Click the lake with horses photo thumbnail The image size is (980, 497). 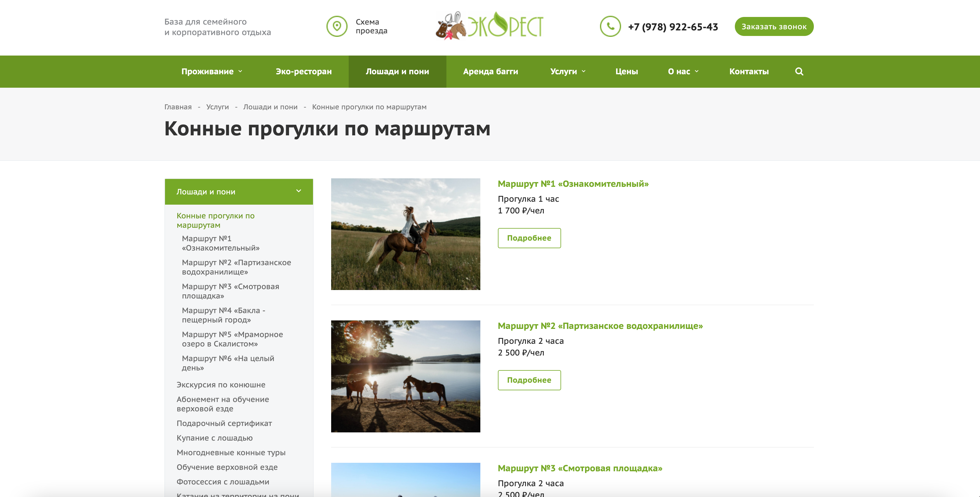pos(405,377)
